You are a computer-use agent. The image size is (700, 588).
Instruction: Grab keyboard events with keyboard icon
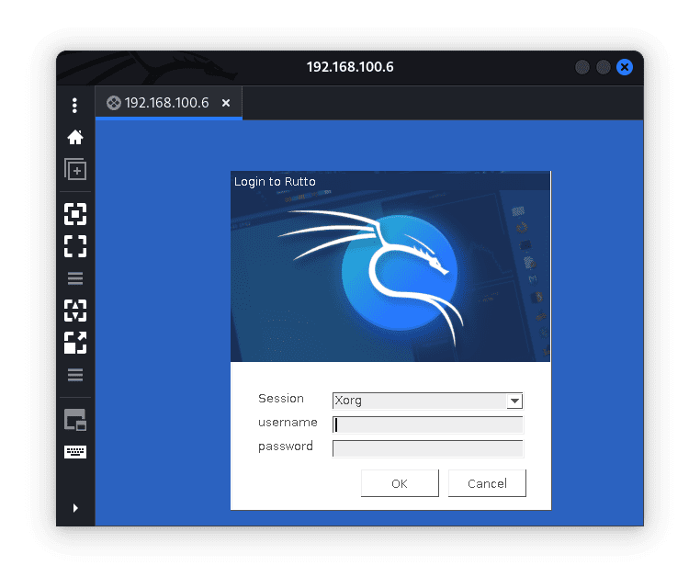click(75, 452)
